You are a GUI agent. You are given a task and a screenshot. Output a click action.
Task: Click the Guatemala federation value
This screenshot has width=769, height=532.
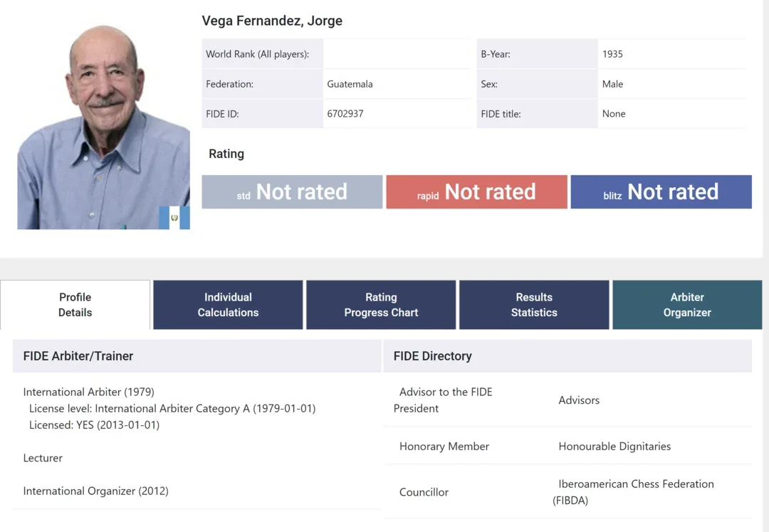[x=350, y=84]
